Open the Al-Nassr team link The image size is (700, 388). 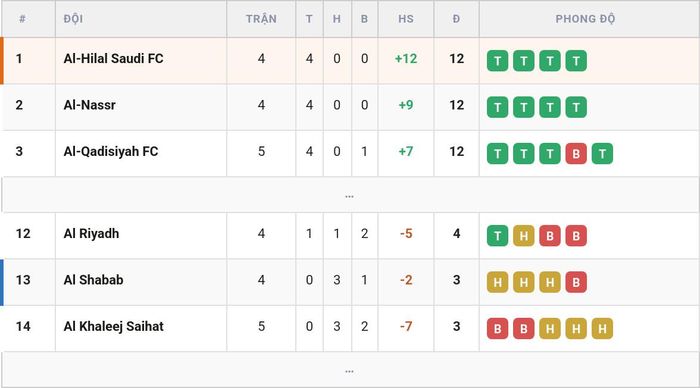pyautogui.click(x=90, y=105)
